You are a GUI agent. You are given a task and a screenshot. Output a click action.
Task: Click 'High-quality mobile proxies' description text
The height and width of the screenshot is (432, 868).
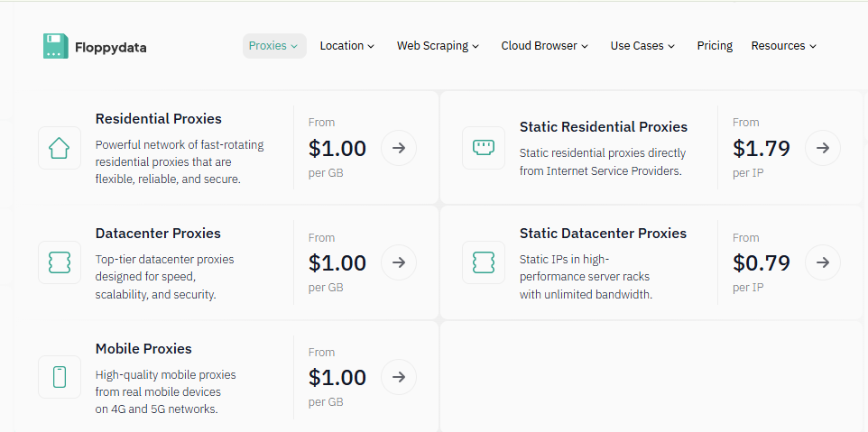pyautogui.click(x=165, y=391)
